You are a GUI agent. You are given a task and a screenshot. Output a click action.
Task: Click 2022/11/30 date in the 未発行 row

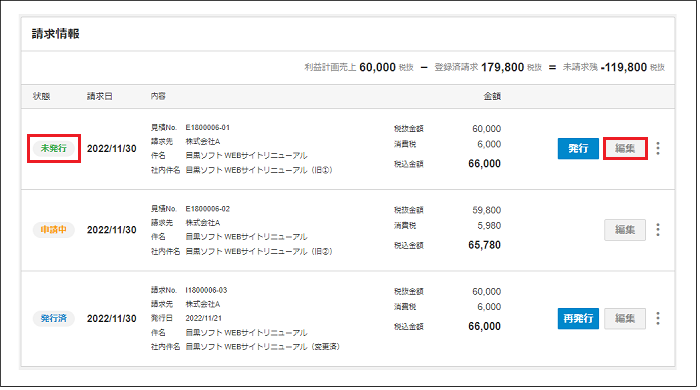point(112,149)
